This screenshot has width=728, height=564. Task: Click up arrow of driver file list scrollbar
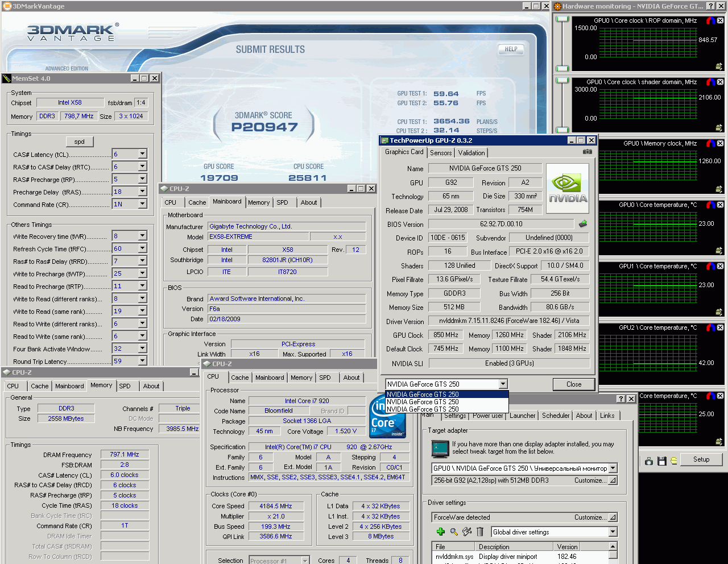613,546
